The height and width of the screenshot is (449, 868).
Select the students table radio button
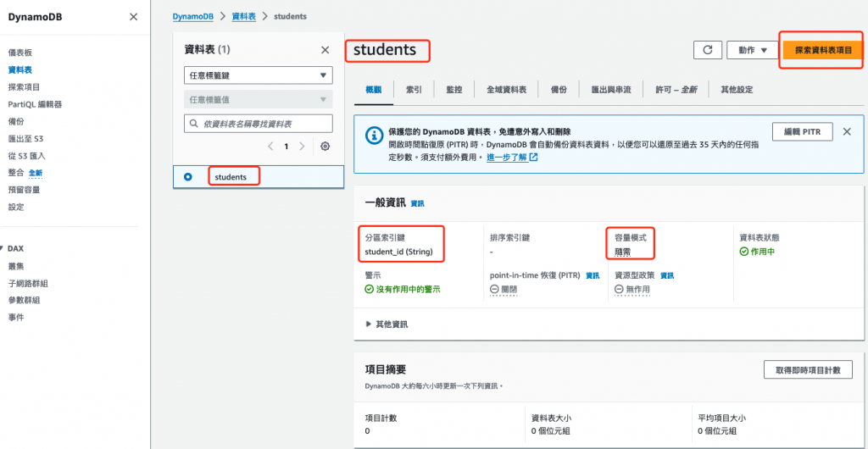[x=187, y=177]
